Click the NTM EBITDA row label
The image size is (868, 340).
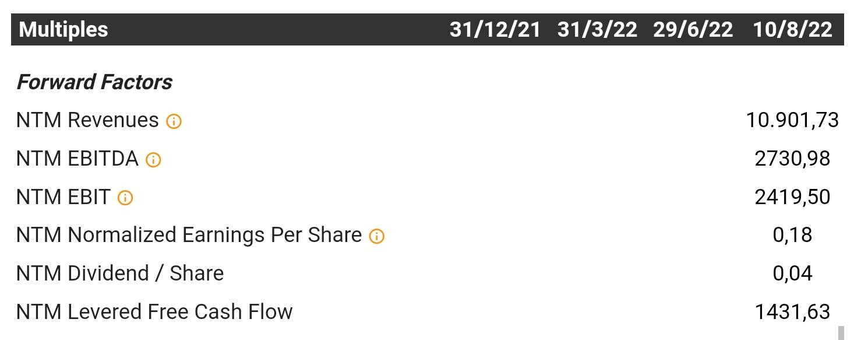[77, 159]
